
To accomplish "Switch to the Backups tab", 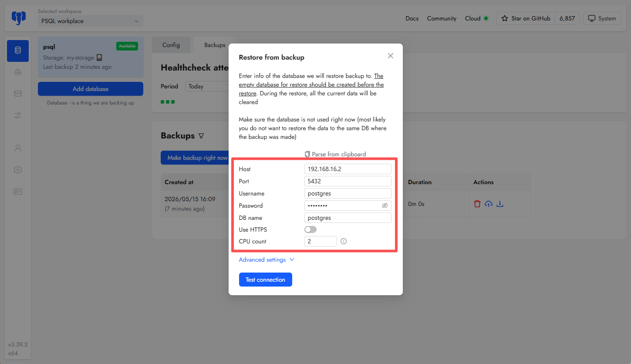I will pyautogui.click(x=215, y=45).
